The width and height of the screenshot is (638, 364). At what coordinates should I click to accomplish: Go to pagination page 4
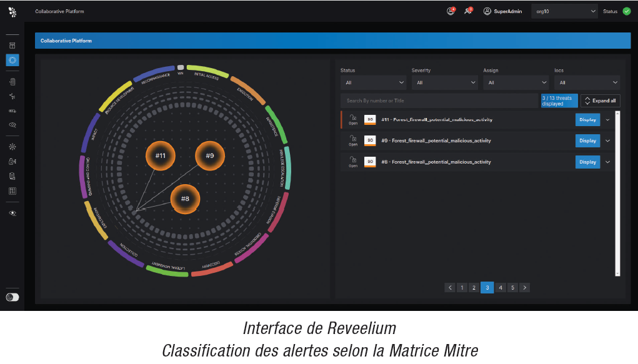click(501, 288)
